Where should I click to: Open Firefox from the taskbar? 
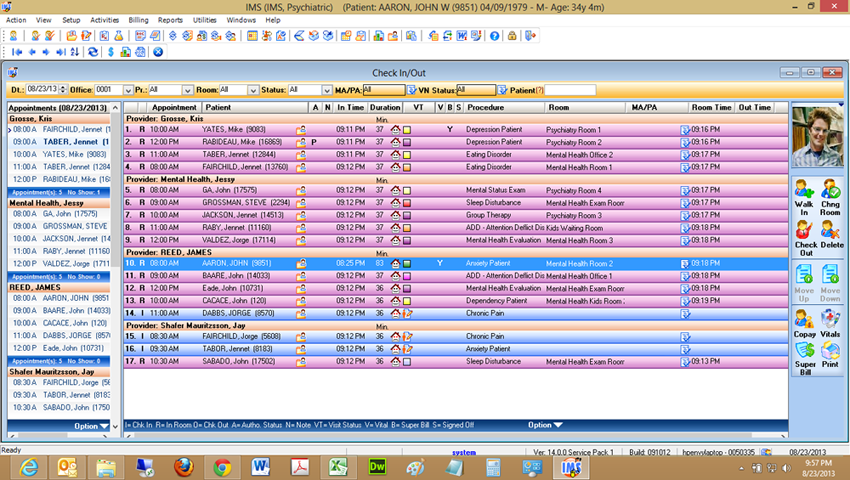pyautogui.click(x=184, y=467)
